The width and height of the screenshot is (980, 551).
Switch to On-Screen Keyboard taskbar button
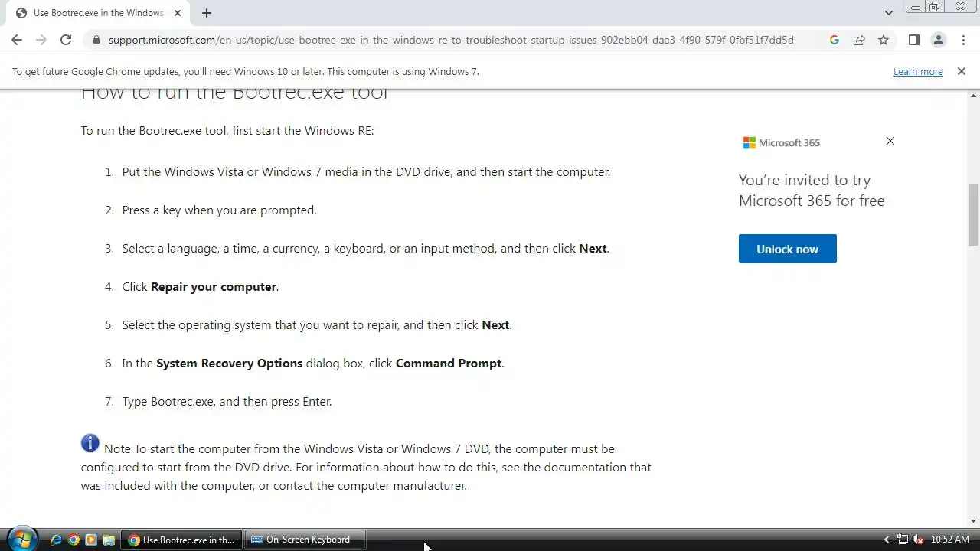click(305, 540)
